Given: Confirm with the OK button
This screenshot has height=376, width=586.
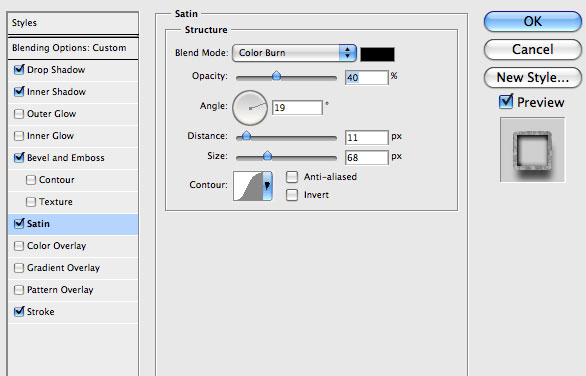Looking at the screenshot, I should coord(533,22).
